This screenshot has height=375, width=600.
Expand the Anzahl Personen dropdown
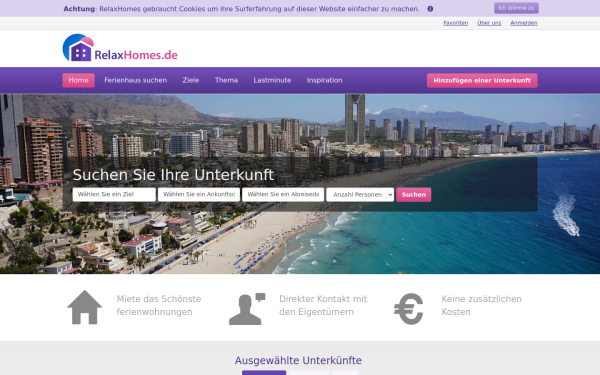coord(360,194)
